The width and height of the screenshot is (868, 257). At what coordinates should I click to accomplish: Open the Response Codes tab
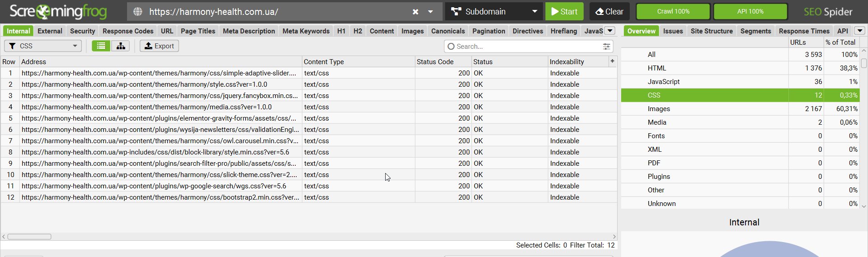click(x=128, y=31)
